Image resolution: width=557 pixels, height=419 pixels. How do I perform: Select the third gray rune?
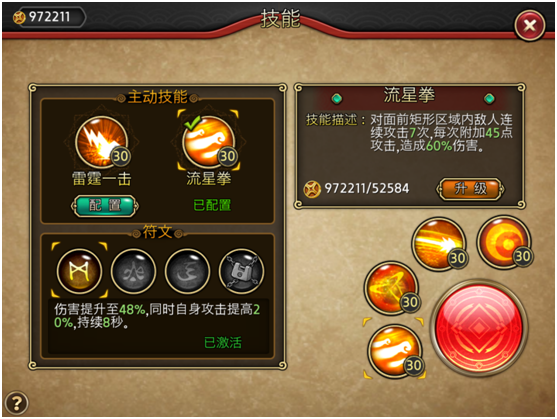pyautogui.click(x=187, y=271)
